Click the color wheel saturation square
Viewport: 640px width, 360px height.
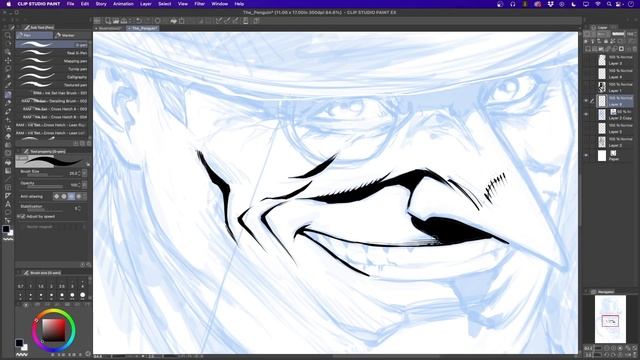(54, 330)
